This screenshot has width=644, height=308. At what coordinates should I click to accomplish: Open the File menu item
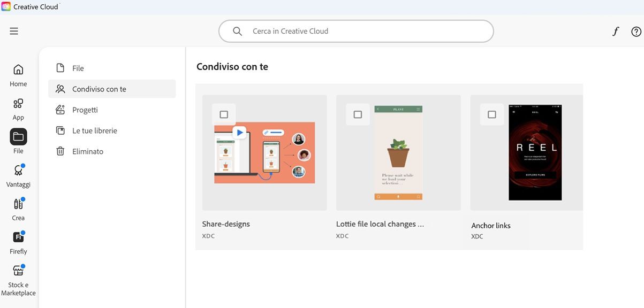[78, 68]
